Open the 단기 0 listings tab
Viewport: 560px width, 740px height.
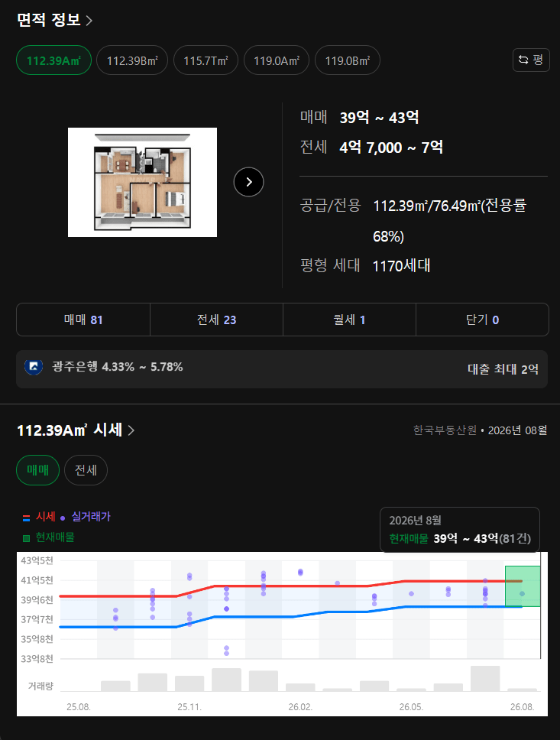click(x=482, y=320)
